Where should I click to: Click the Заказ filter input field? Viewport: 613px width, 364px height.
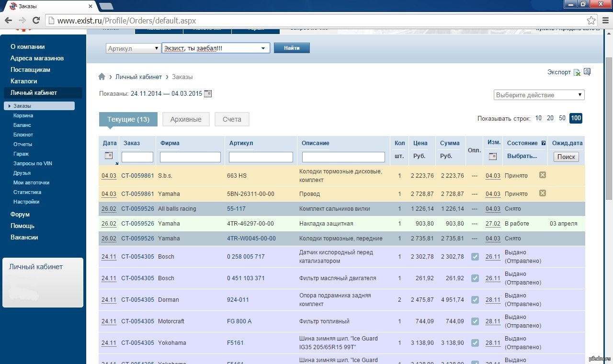click(137, 157)
